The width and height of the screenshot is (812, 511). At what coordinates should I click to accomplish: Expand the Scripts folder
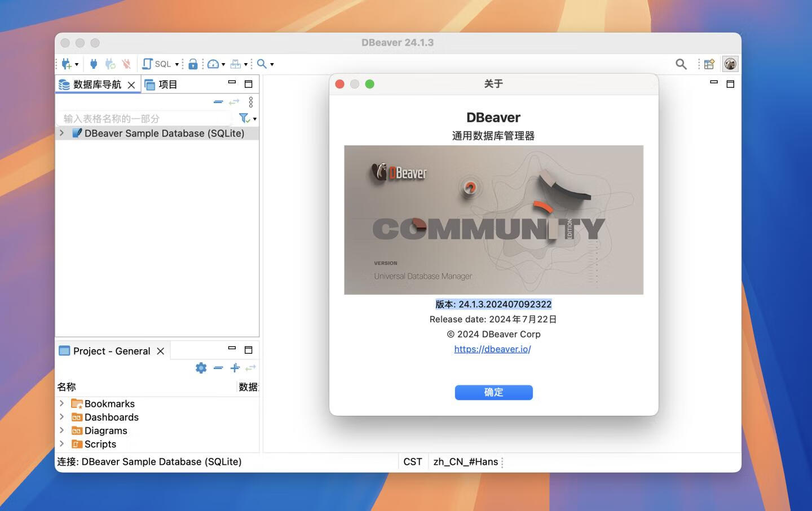[x=62, y=444]
